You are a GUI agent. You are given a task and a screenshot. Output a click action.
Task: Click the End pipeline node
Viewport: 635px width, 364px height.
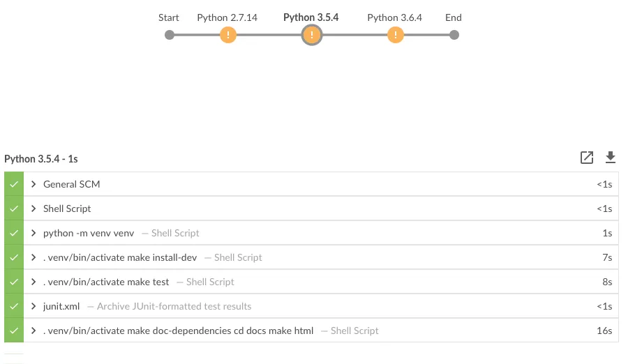click(x=454, y=35)
